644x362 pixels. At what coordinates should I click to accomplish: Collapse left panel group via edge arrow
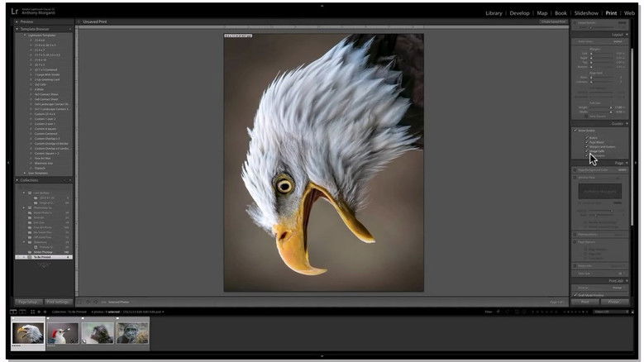pyautogui.click(x=8, y=162)
